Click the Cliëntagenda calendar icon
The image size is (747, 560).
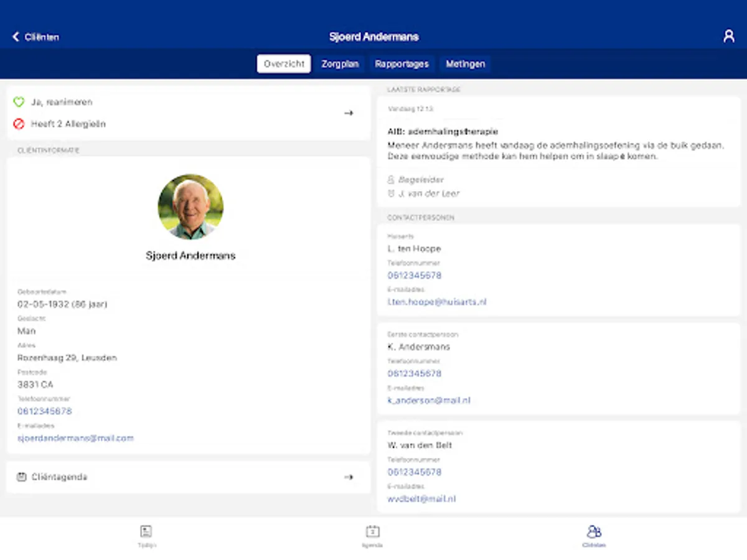22,477
